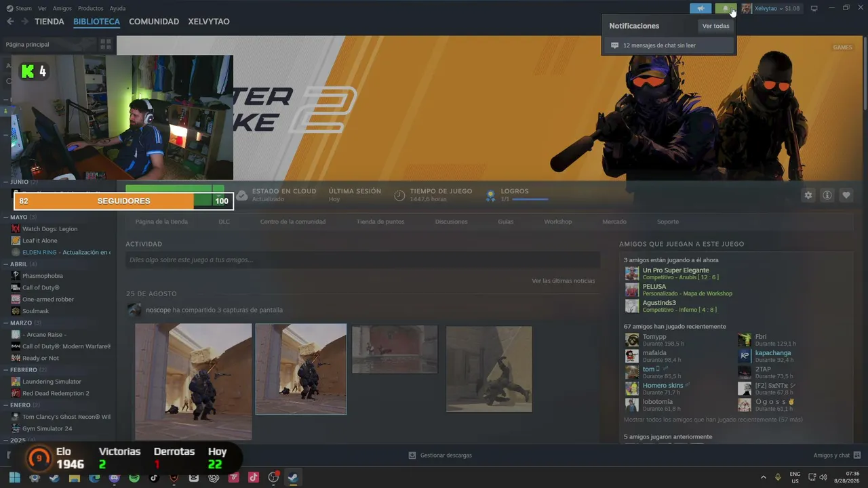
Task: Collapse the JUNIO library group
Action: (5, 182)
